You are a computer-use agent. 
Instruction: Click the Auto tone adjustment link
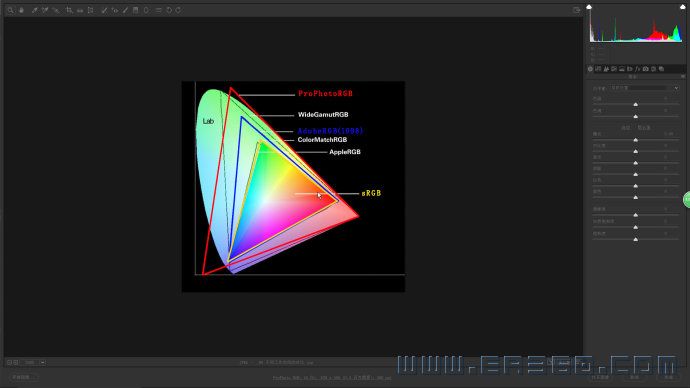click(625, 128)
